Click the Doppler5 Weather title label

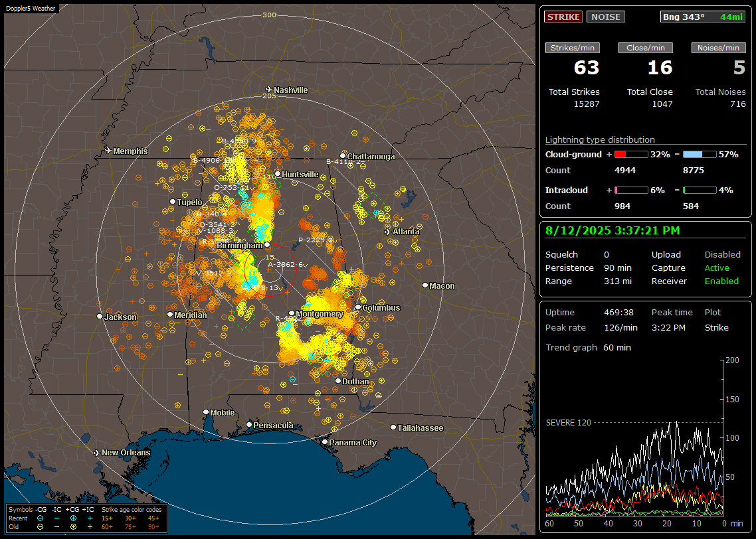pyautogui.click(x=31, y=8)
